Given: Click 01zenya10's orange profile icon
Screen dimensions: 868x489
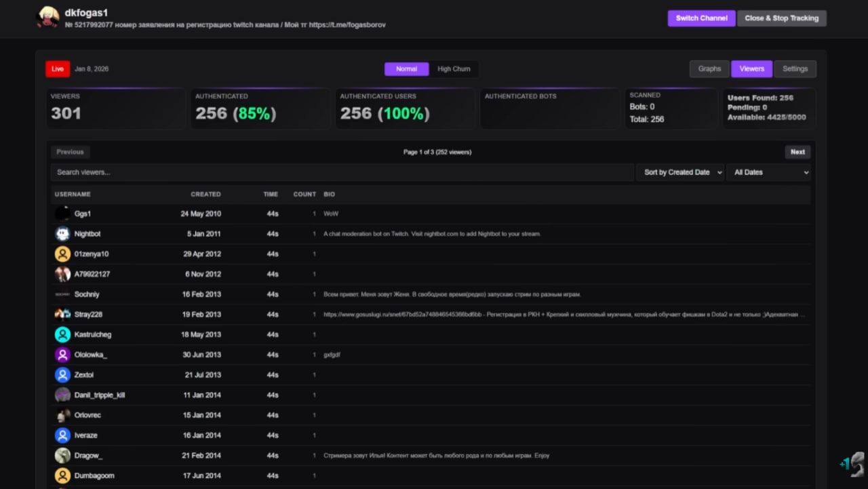Looking at the screenshot, I should coord(62,254).
